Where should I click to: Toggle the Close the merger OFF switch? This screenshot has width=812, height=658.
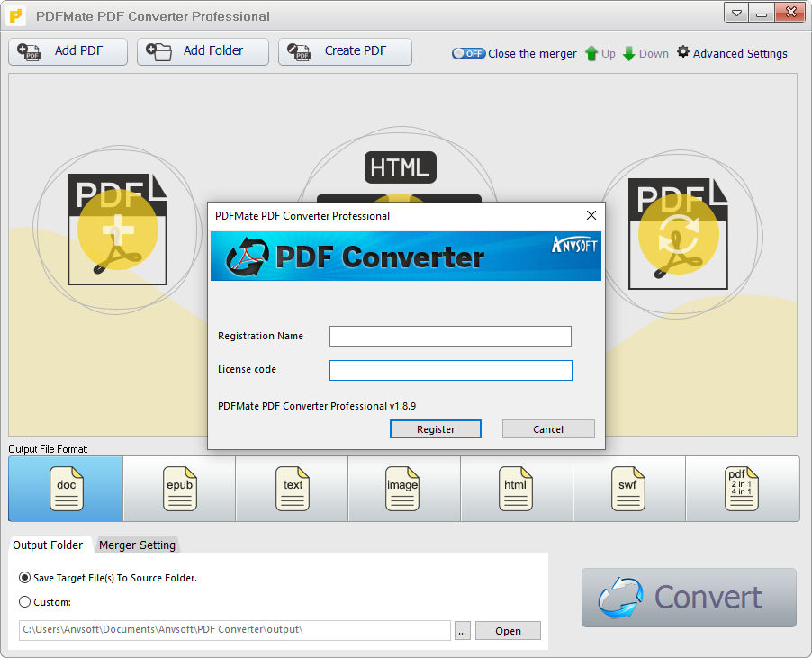coord(468,53)
